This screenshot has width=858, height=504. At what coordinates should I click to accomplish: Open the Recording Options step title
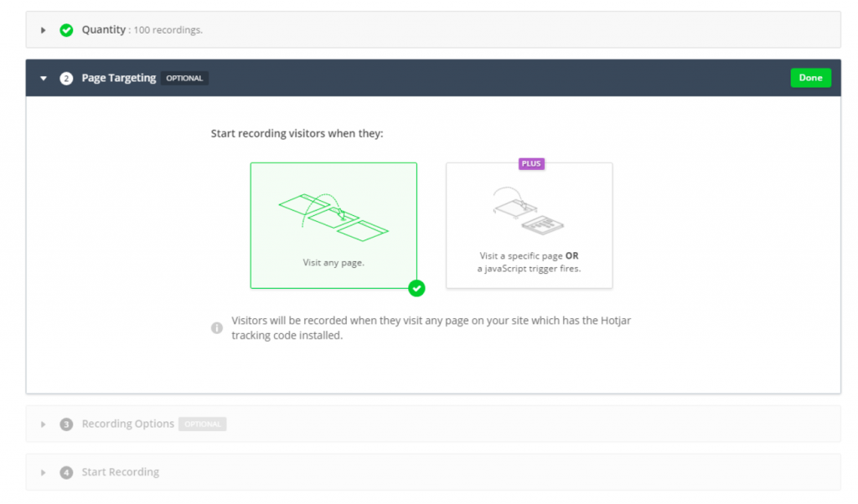[x=127, y=424]
